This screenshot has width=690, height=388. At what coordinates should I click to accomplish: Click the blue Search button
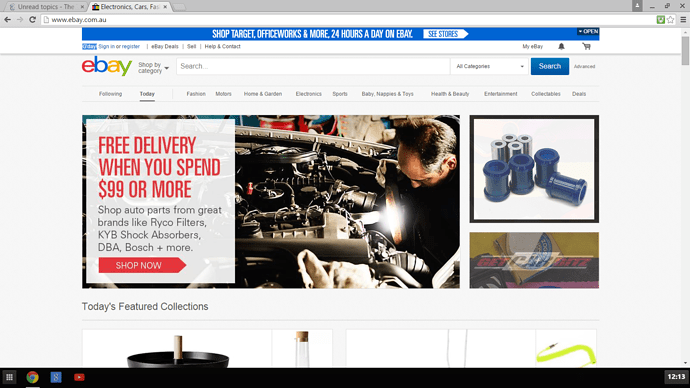click(x=550, y=66)
